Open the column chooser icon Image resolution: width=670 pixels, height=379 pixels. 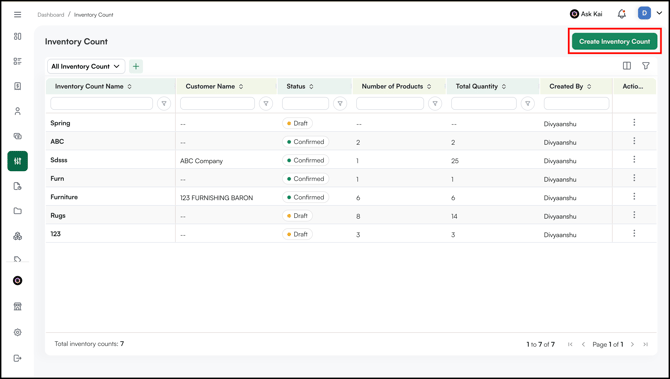(x=627, y=66)
